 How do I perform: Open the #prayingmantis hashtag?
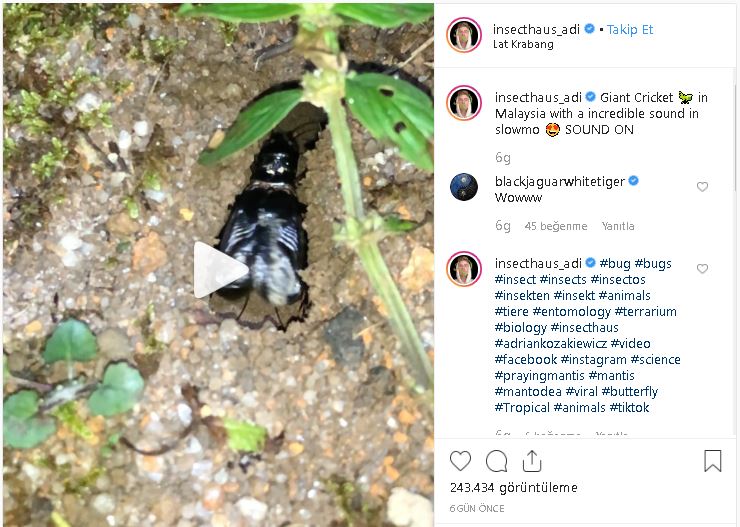pos(540,375)
